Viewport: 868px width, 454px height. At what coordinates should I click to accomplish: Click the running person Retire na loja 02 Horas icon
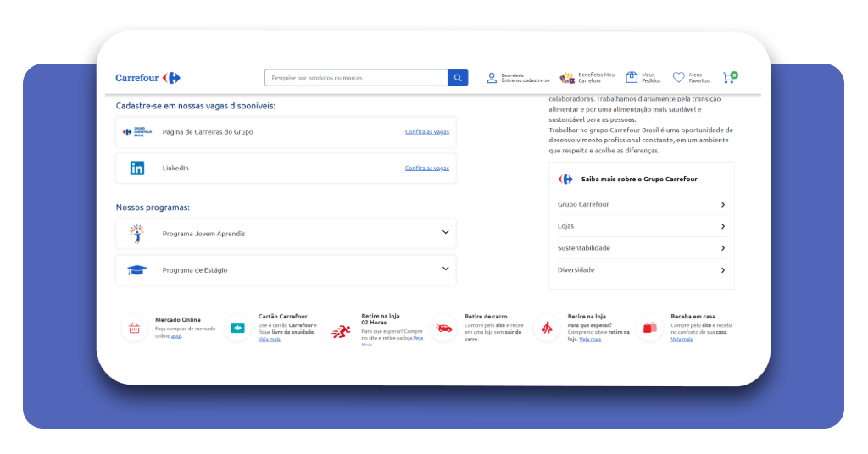click(x=341, y=331)
